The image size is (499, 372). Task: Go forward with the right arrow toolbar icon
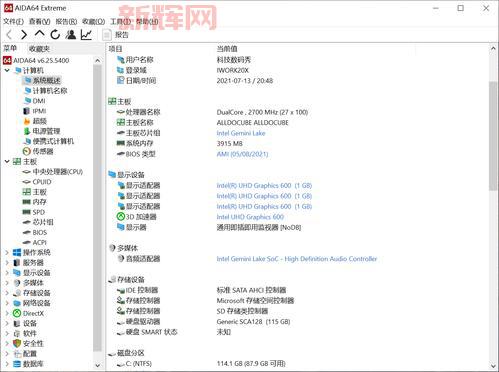[x=24, y=34]
